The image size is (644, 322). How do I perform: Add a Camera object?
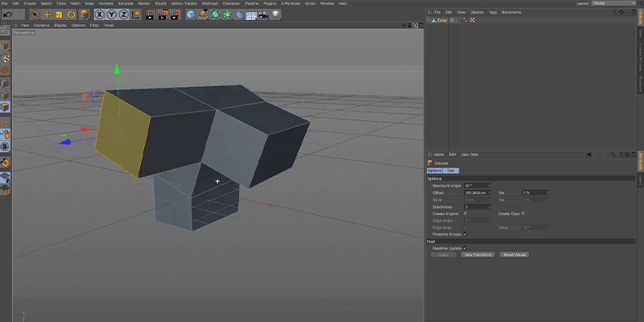[263, 15]
